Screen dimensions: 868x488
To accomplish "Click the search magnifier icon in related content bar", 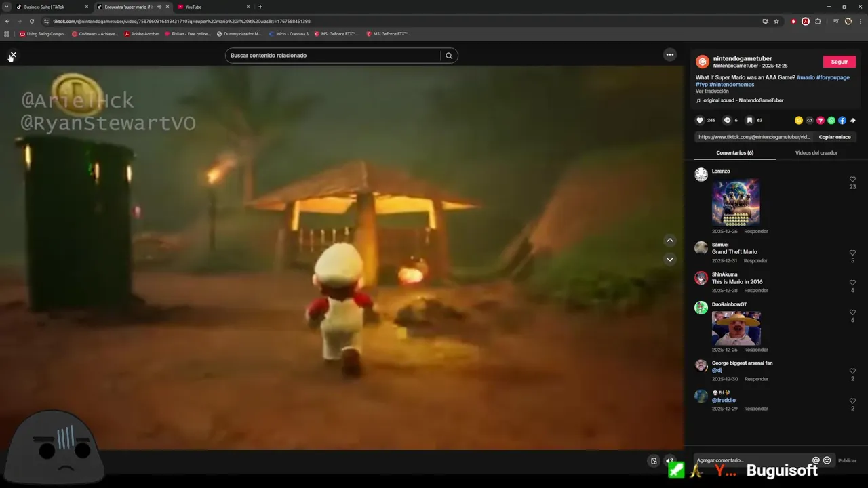I will (448, 56).
